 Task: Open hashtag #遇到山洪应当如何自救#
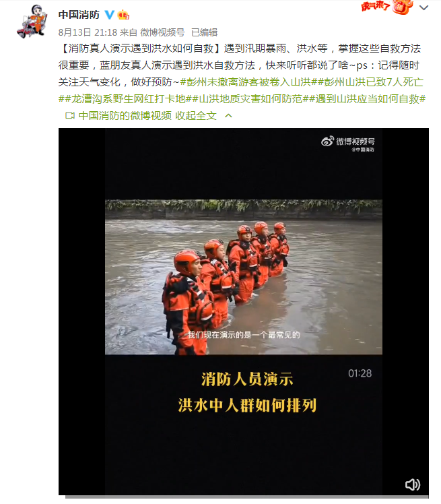click(x=367, y=99)
